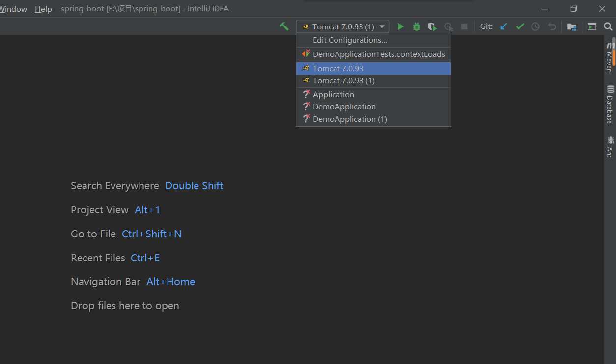Screen dimensions: 616x364
Task: Open the Window menu
Action: click(x=13, y=9)
